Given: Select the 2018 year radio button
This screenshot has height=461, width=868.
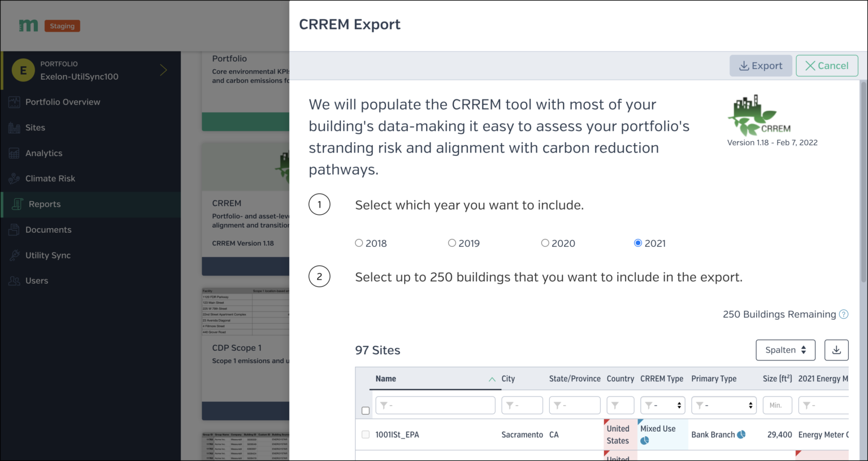Looking at the screenshot, I should (x=359, y=242).
